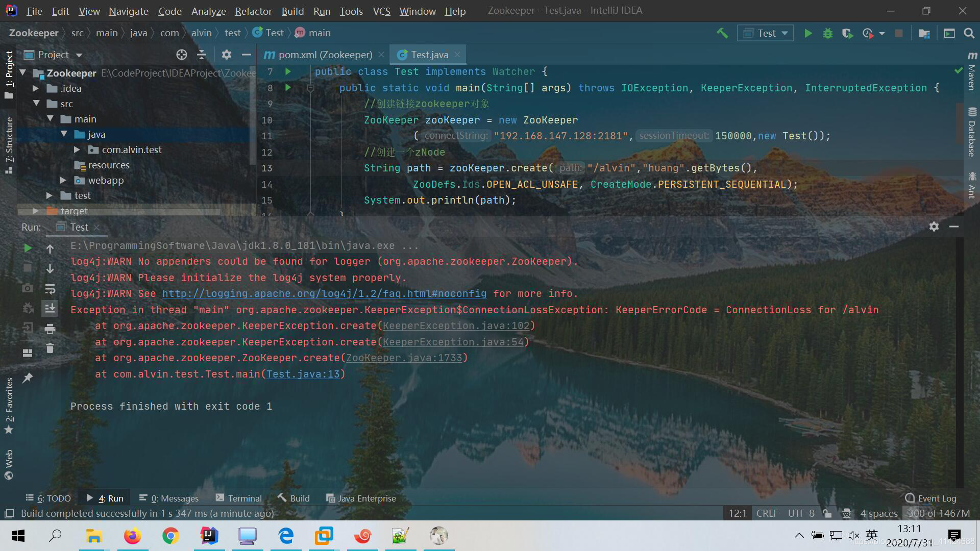This screenshot has width=980, height=551.
Task: Collapse all in the Project panel
Action: pos(202,55)
